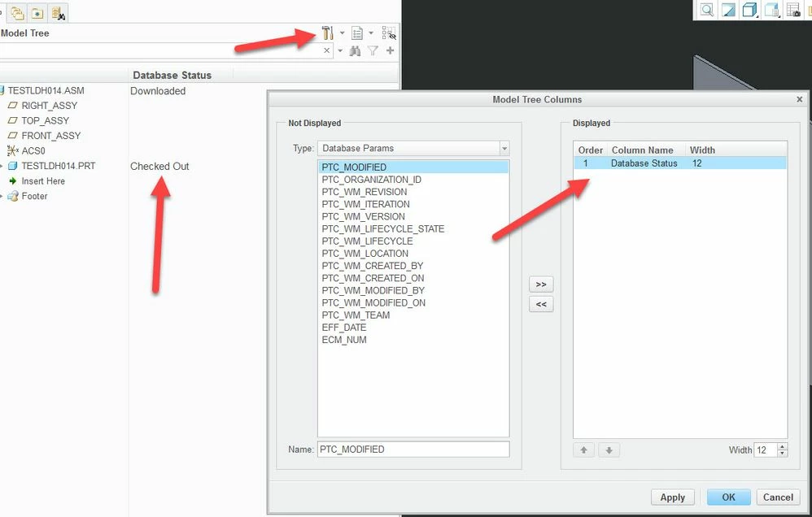Image resolution: width=812 pixels, height=517 pixels.
Task: Open the Model Tree settings hammer icon
Action: tap(327, 33)
